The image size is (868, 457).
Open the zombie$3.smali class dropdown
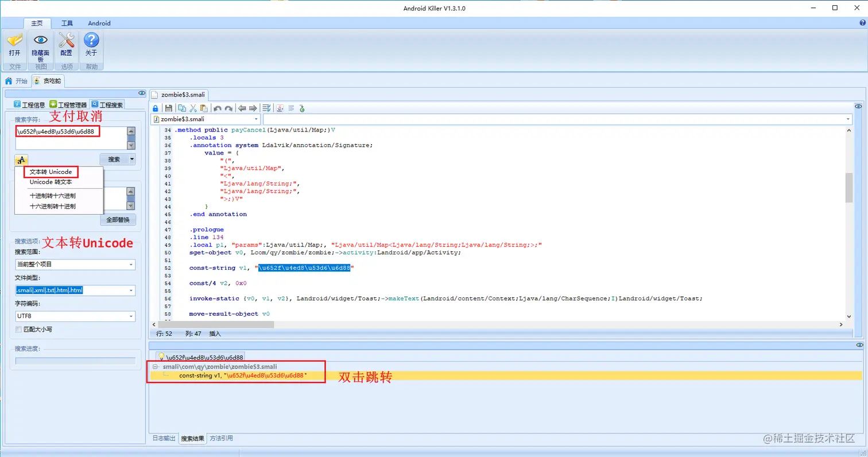pos(206,119)
